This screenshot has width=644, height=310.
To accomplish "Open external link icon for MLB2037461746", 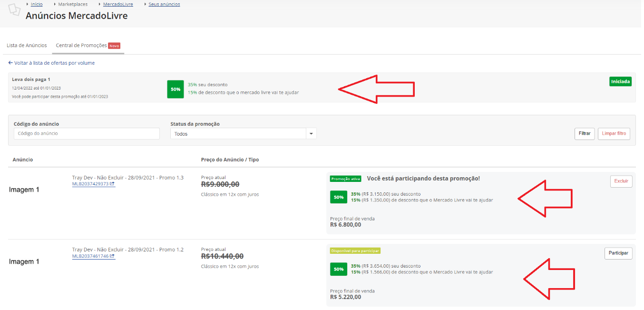I will [112, 256].
